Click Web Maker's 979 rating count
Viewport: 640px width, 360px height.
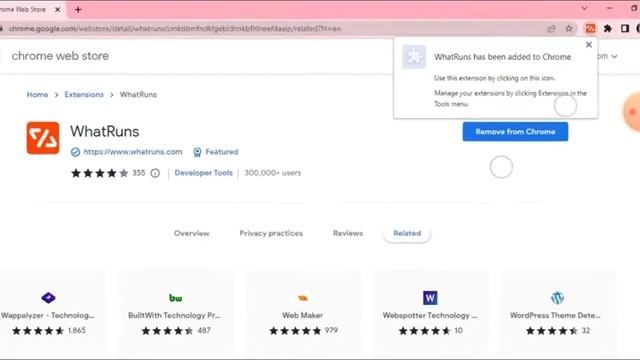coord(331,331)
